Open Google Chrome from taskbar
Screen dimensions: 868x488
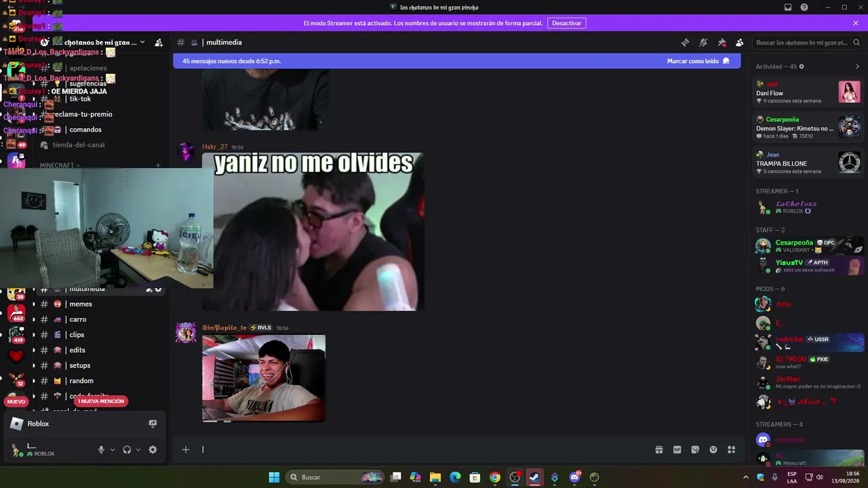[495, 477]
